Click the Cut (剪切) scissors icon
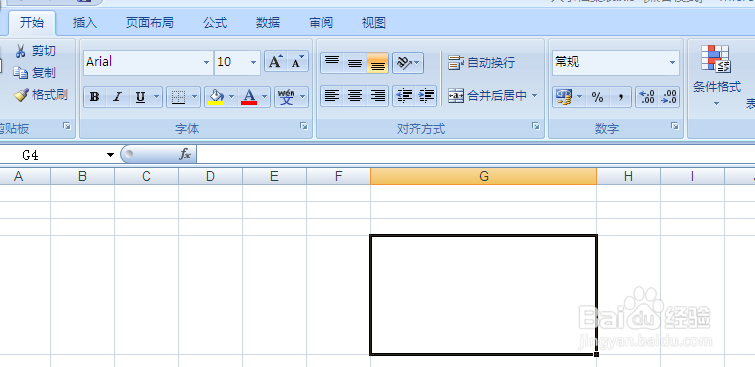This screenshot has width=755, height=367. coord(21,51)
